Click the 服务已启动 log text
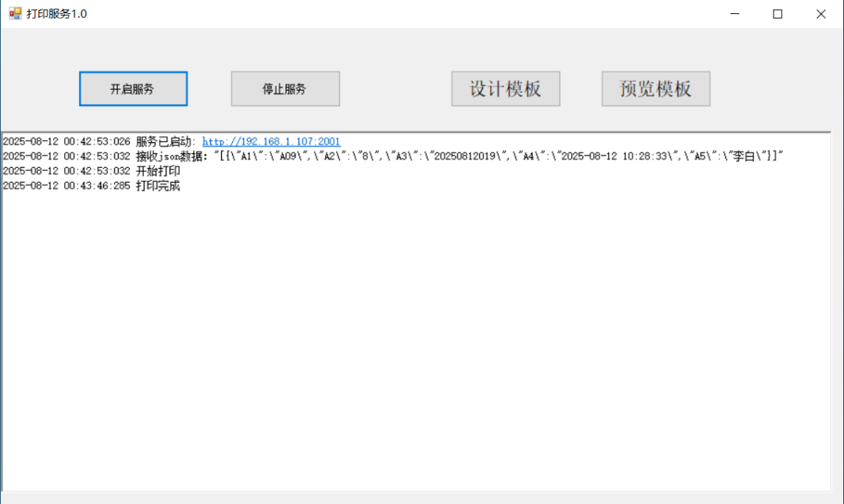 tap(166, 141)
